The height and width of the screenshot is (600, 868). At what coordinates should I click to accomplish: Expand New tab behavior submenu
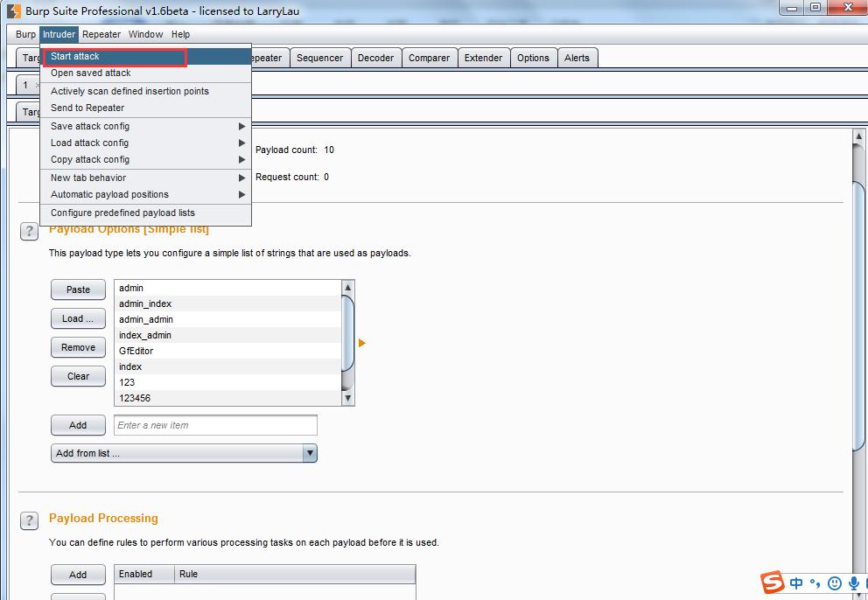(145, 178)
